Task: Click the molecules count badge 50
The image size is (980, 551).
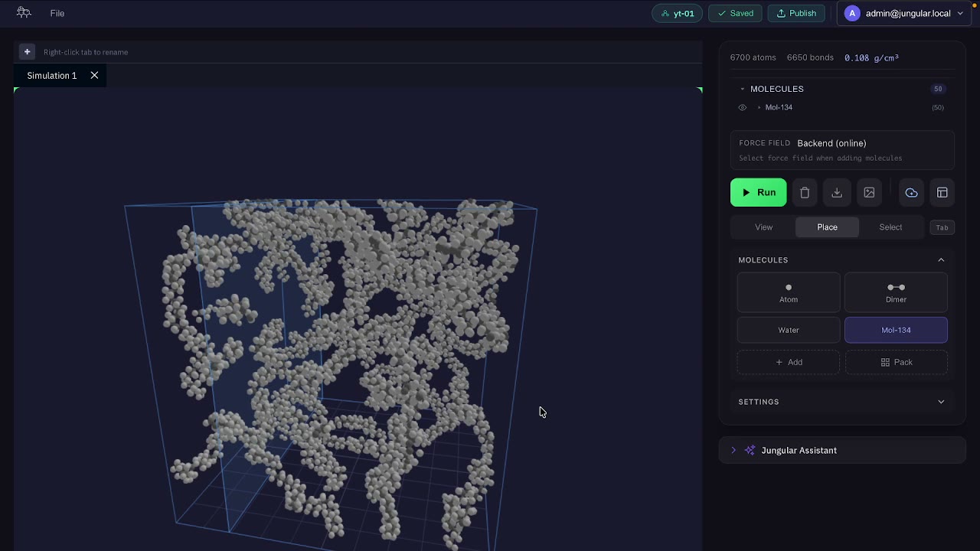Action: click(938, 89)
